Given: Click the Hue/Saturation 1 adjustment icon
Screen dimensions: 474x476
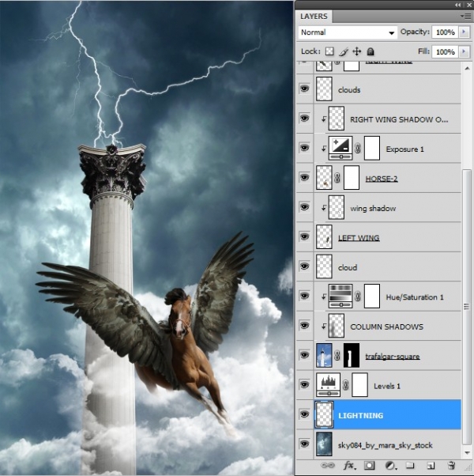Looking at the screenshot, I should [x=340, y=297].
